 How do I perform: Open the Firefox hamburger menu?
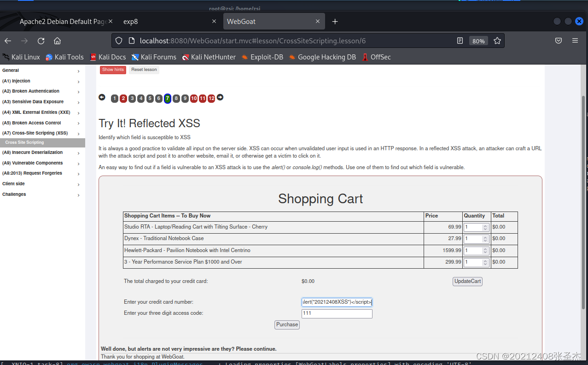point(575,41)
